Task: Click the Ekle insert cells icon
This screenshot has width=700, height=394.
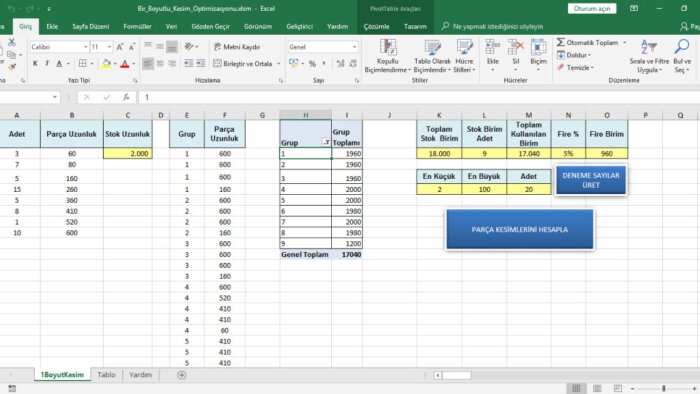Action: pos(492,47)
